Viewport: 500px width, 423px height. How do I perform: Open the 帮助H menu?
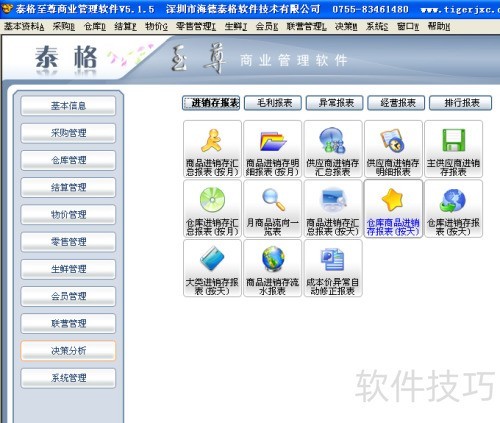pyautogui.click(x=439, y=27)
